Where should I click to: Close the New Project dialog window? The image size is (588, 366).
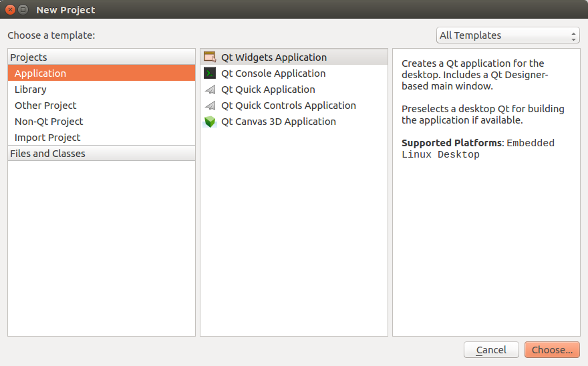pos(10,10)
